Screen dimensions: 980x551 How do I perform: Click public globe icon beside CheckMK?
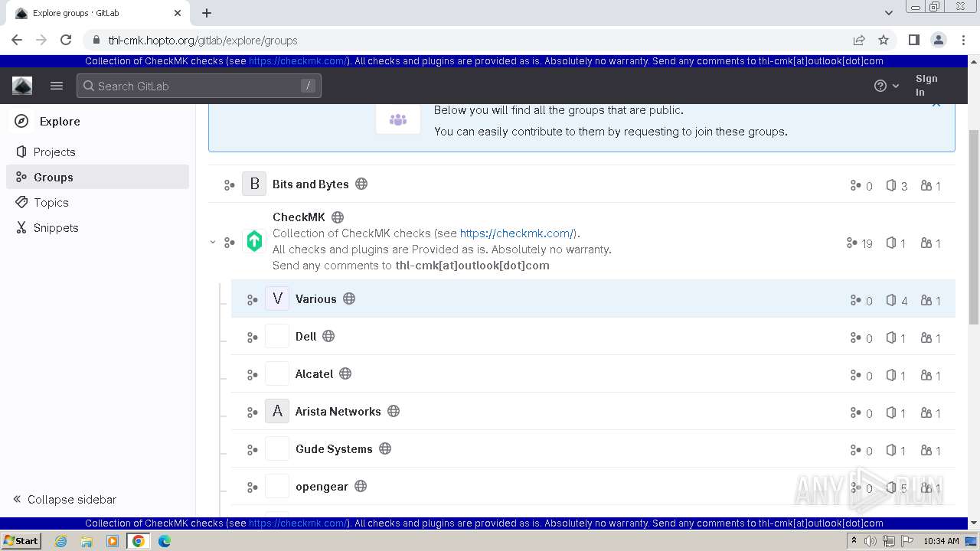(x=338, y=217)
